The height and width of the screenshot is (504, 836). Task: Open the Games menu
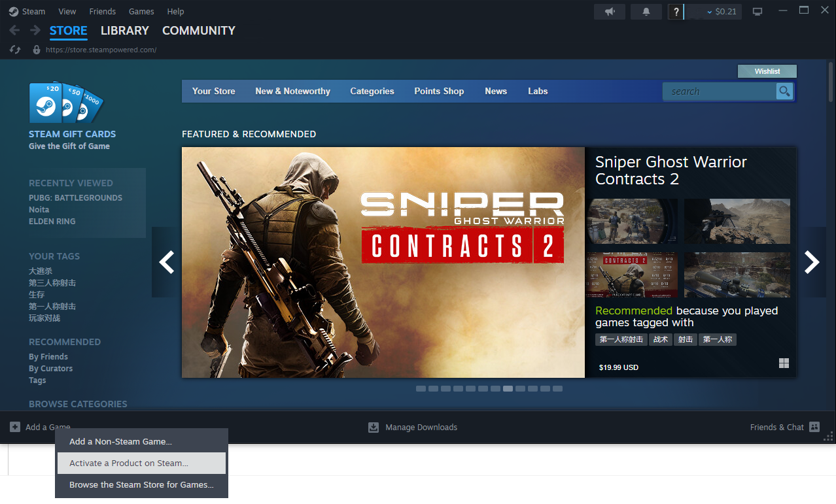[141, 12]
